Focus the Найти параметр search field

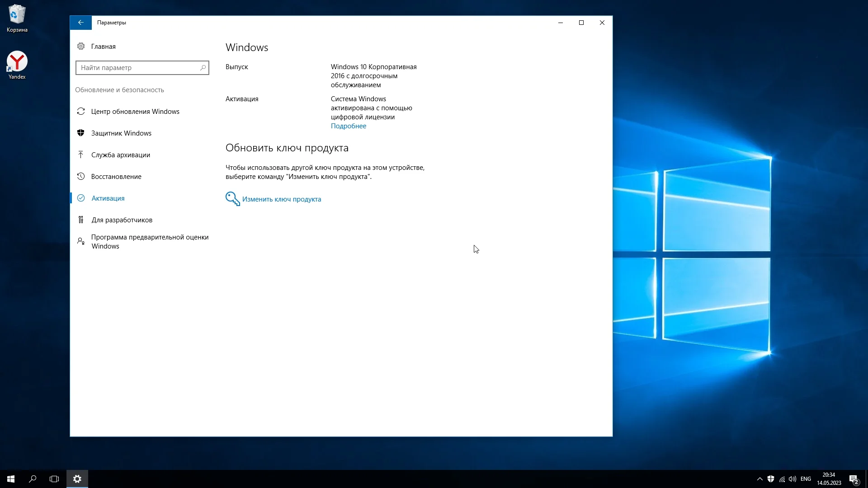(138, 68)
